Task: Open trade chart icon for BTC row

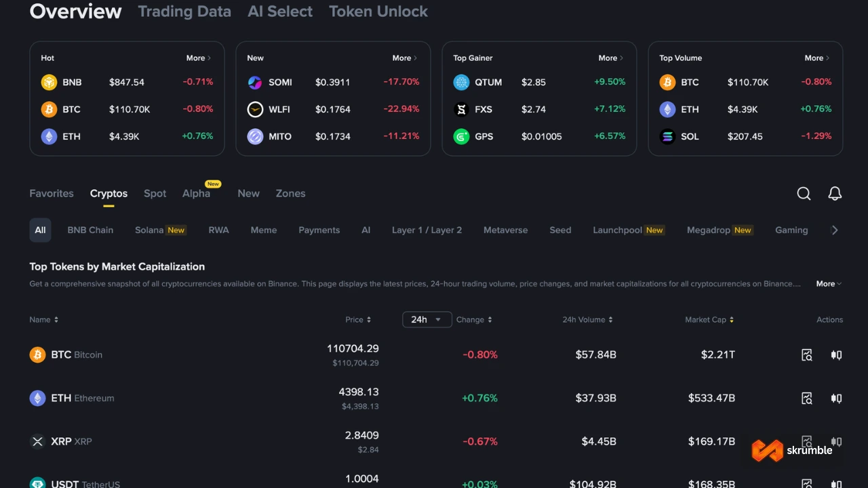Action: [836, 354]
